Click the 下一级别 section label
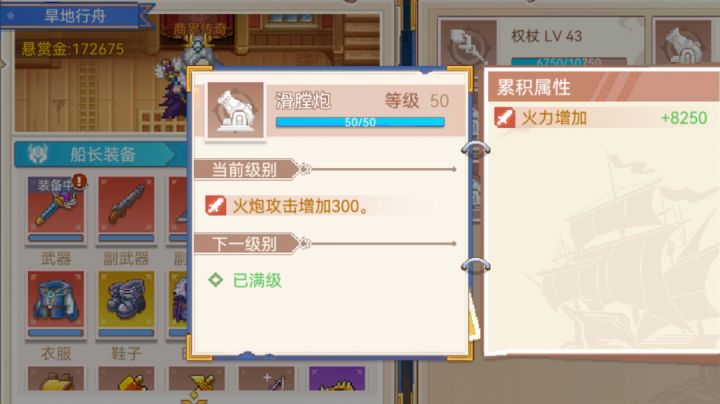The height and width of the screenshot is (404, 720). (x=244, y=244)
